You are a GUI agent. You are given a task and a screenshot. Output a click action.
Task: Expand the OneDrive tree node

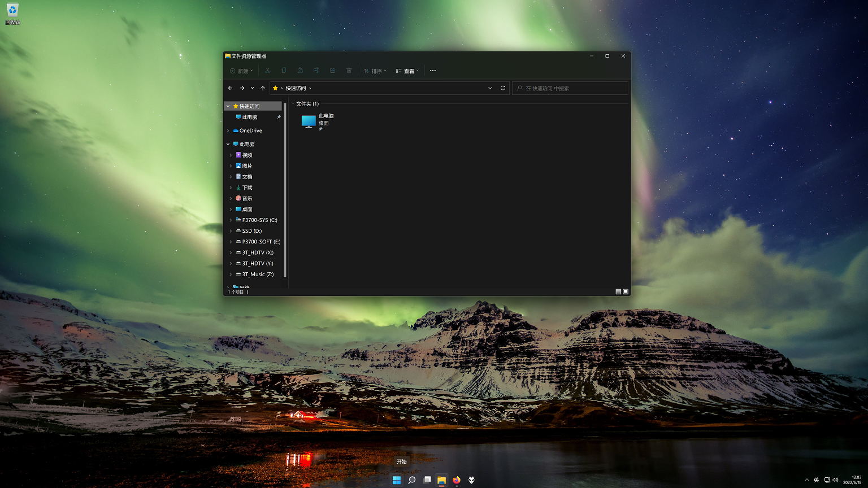pyautogui.click(x=228, y=130)
